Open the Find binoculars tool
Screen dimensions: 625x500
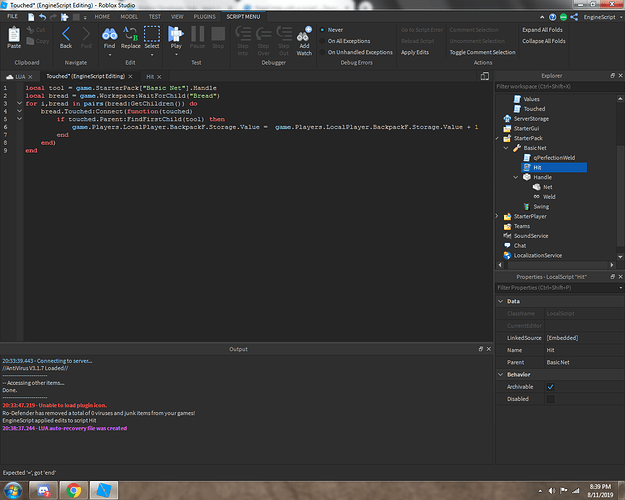coord(109,37)
